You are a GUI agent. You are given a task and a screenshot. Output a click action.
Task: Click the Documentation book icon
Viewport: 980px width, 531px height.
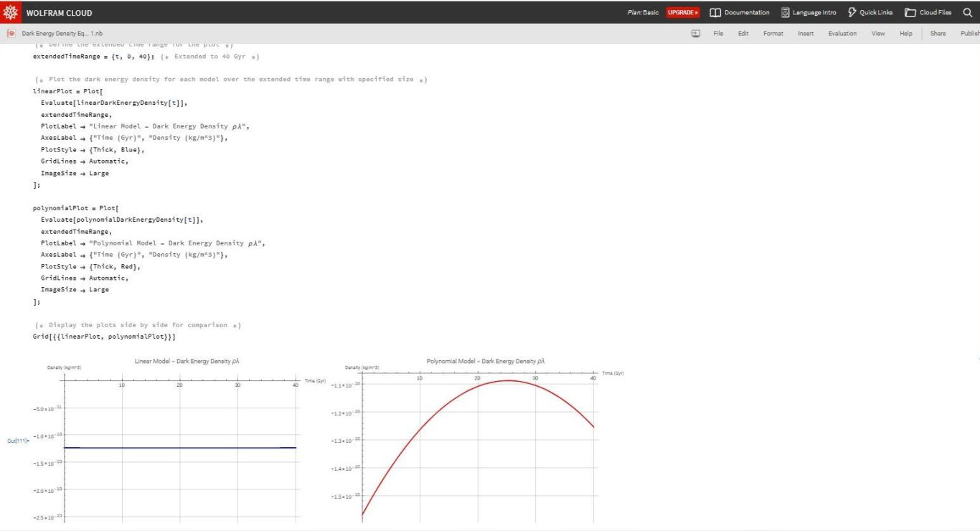click(x=715, y=12)
